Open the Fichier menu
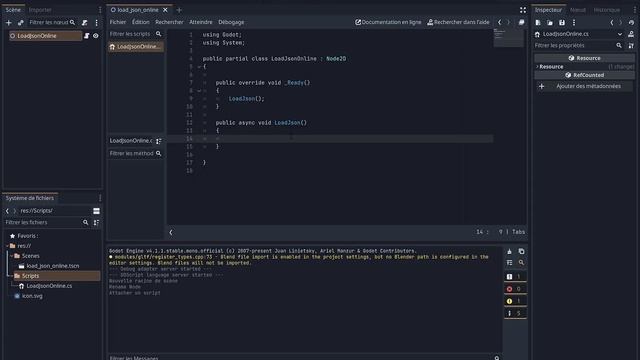The height and width of the screenshot is (360, 640). pos(118,22)
